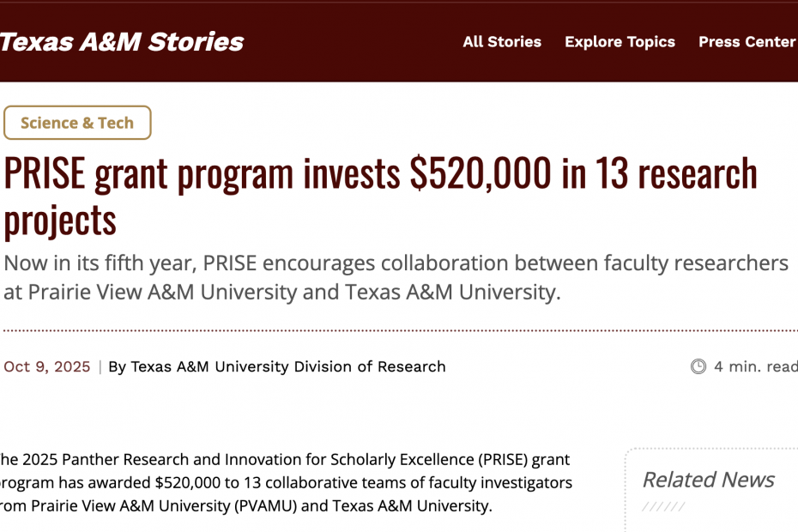The width and height of the screenshot is (798, 532).
Task: Click the Oct 9, 2025 publication date
Action: (47, 366)
